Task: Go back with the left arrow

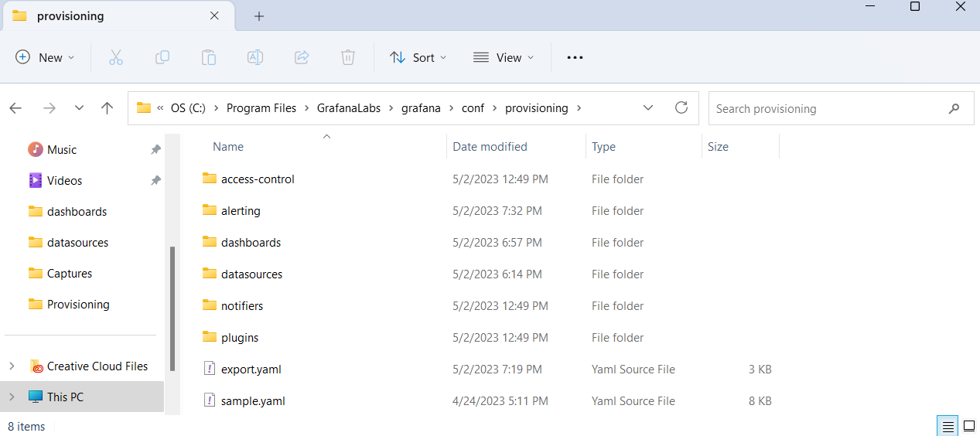Action: [15, 108]
